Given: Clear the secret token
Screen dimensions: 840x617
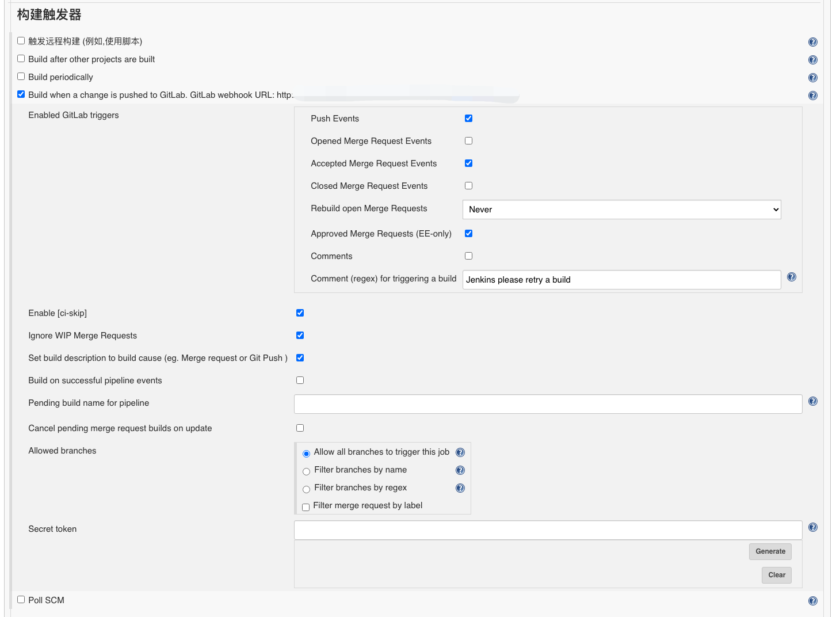Looking at the screenshot, I should (776, 575).
